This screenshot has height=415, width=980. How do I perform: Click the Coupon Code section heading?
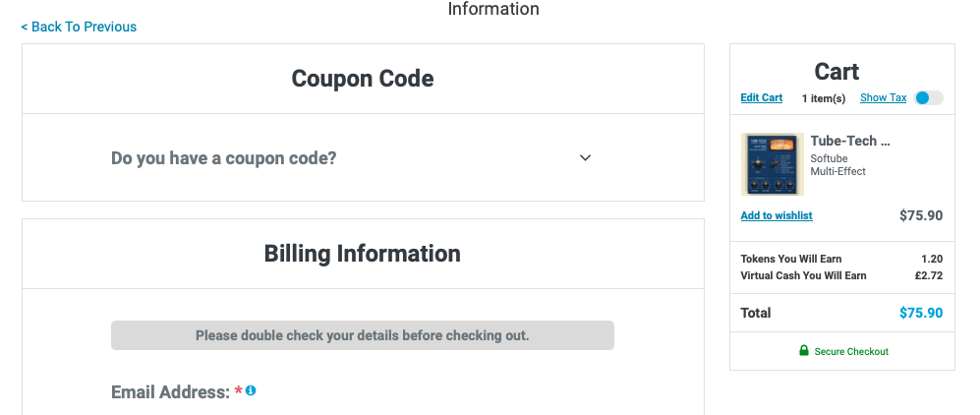coord(363,79)
